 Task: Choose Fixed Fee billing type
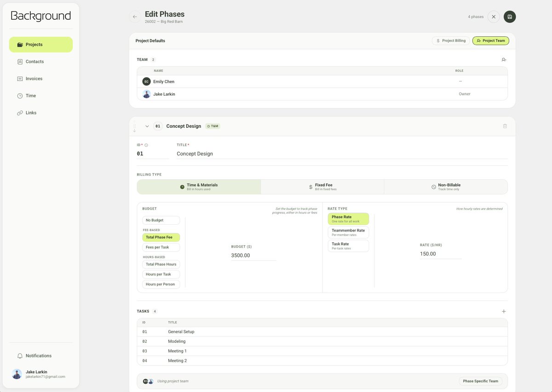click(x=322, y=187)
